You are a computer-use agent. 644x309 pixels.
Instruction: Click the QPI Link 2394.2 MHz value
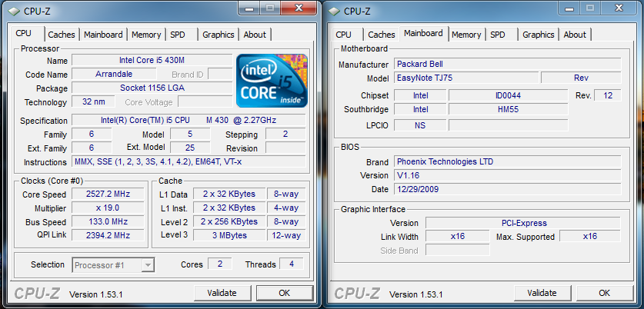(108, 235)
